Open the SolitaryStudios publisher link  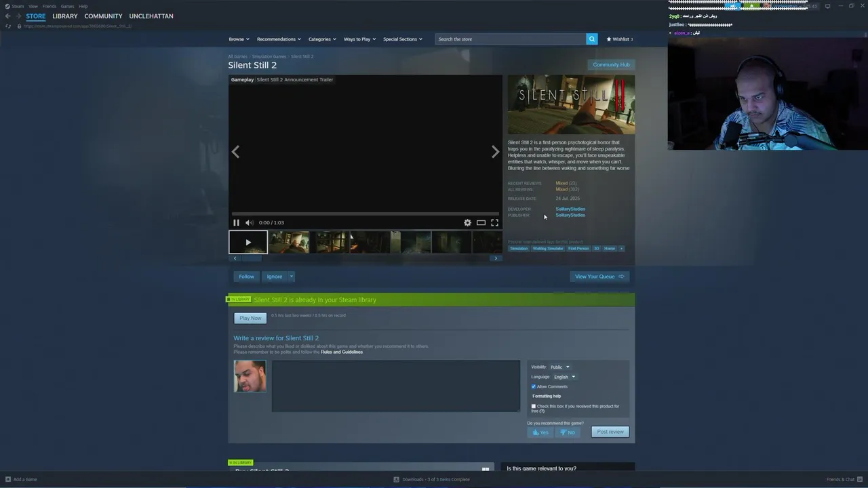click(570, 215)
